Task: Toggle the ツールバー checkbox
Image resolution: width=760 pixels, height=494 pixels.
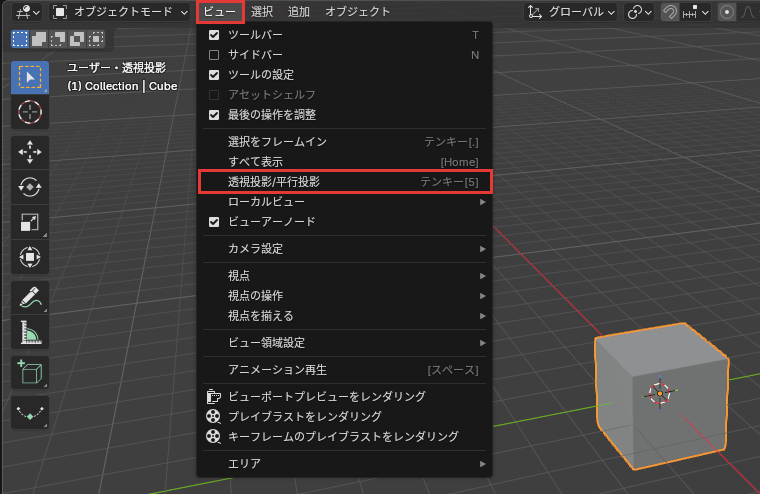Action: (214, 35)
